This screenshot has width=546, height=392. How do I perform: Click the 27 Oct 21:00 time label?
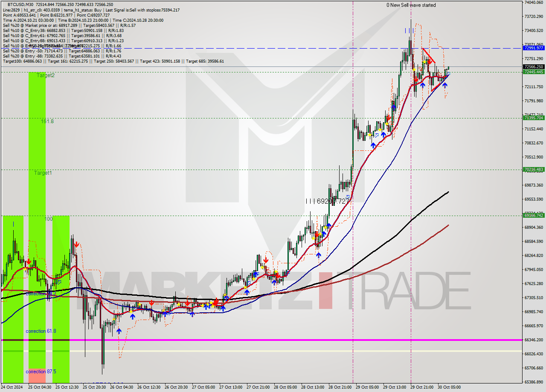click(258, 387)
